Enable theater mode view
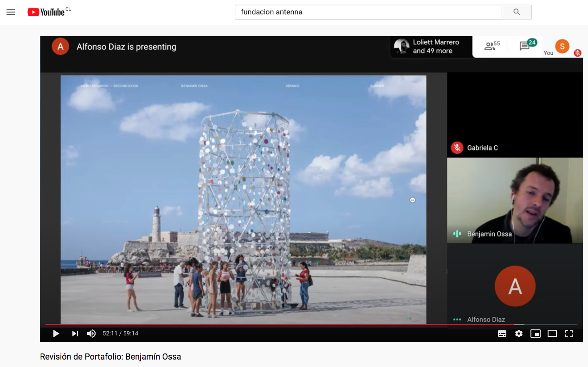The height and width of the screenshot is (367, 588). tap(552, 334)
